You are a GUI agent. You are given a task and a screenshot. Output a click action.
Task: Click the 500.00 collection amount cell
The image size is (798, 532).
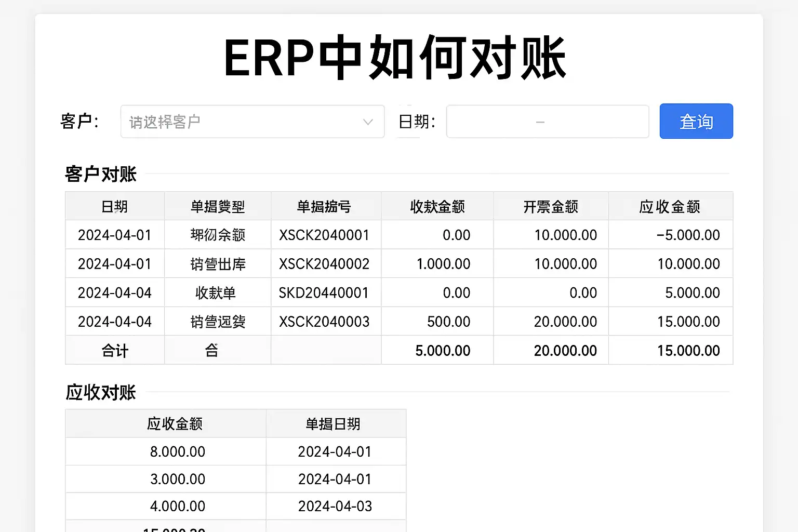coord(448,322)
